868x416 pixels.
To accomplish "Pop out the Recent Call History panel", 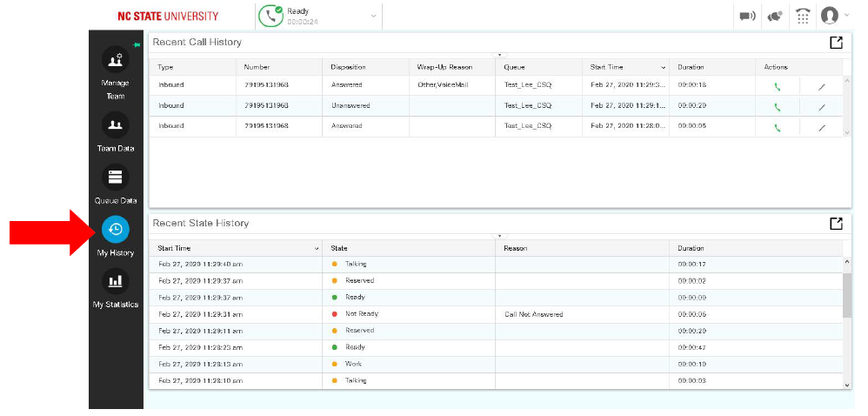I will [835, 43].
